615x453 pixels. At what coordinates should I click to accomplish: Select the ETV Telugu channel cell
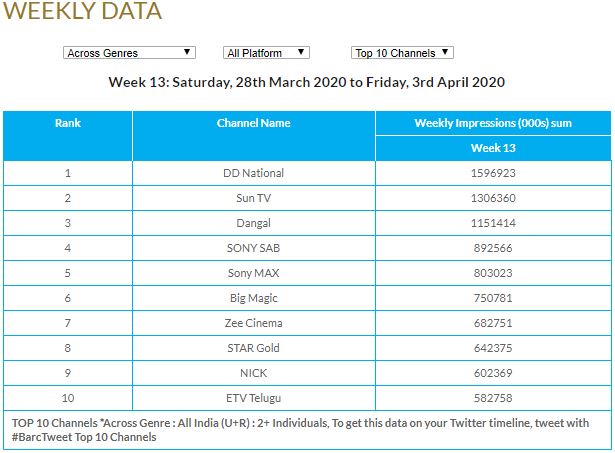tap(254, 398)
